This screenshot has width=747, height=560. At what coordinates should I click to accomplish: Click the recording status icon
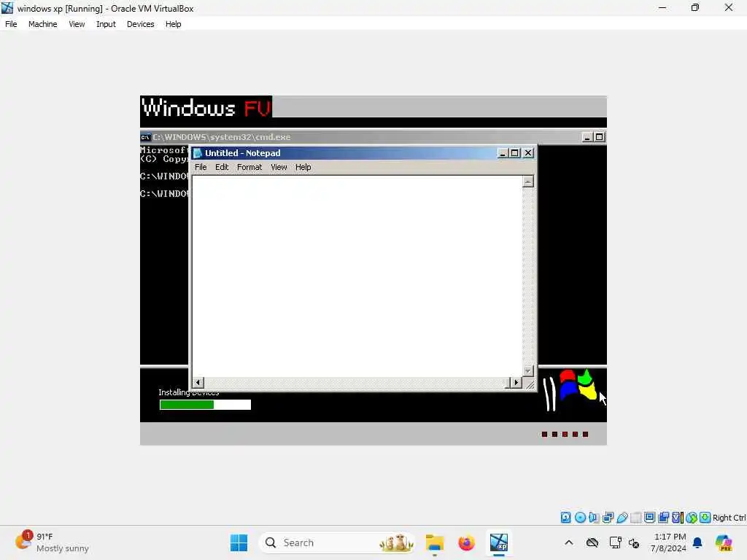pos(664,518)
